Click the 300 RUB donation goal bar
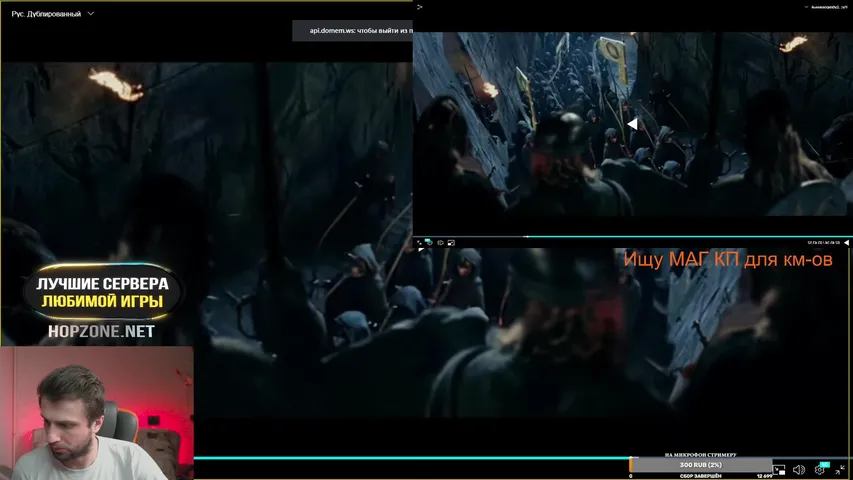Image resolution: width=853 pixels, height=480 pixels. pos(700,465)
